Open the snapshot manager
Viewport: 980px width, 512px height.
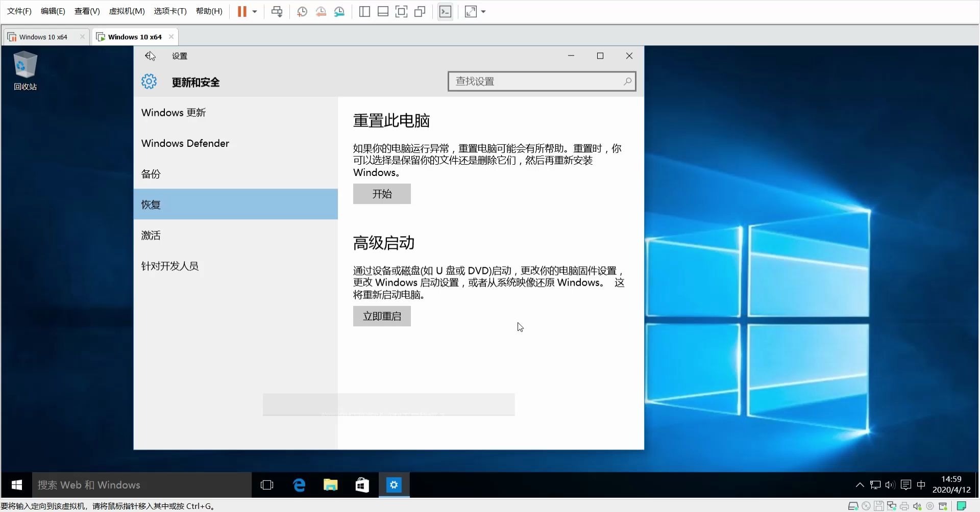(339, 11)
